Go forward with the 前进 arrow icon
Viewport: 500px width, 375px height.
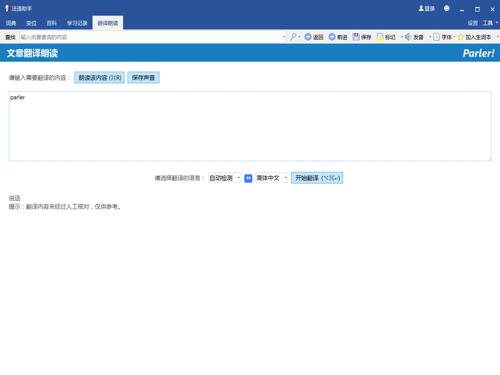pyautogui.click(x=332, y=37)
